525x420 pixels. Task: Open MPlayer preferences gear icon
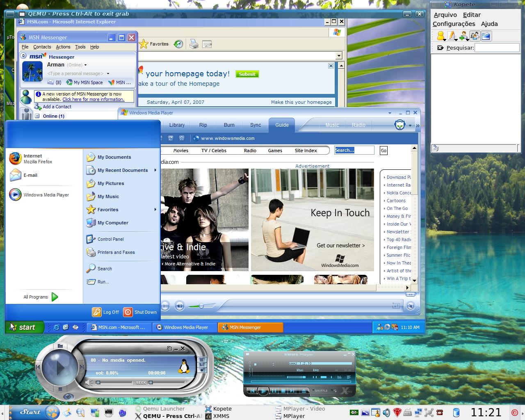[x=201, y=370]
